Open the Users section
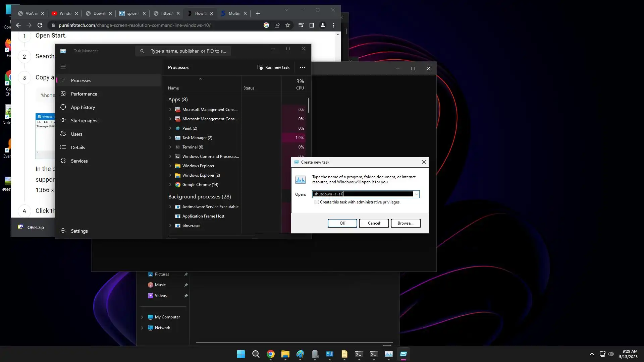This screenshot has height=362, width=644. coord(76,134)
